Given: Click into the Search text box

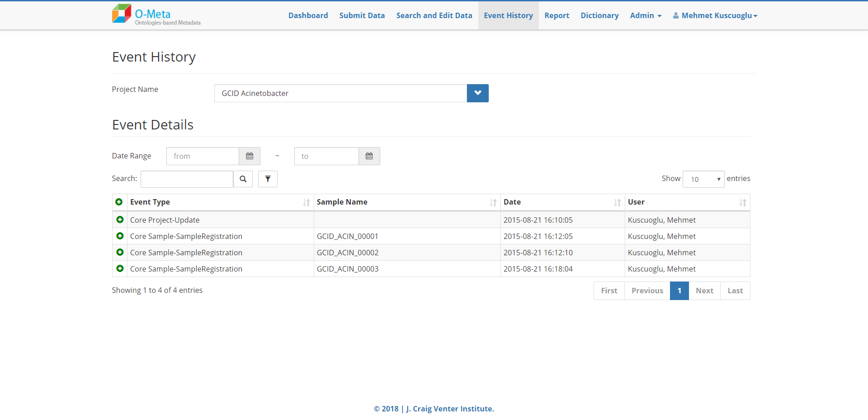Looking at the screenshot, I should 187,179.
